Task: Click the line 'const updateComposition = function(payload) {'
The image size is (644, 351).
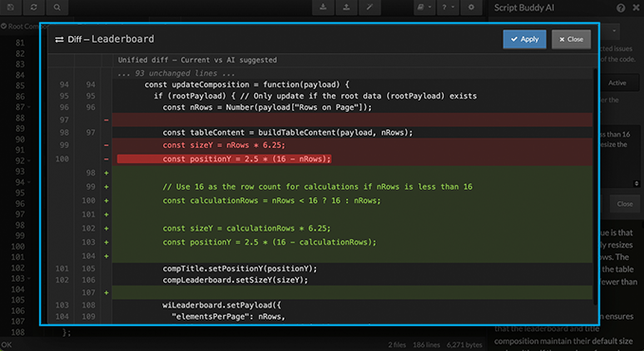Action: (247, 84)
